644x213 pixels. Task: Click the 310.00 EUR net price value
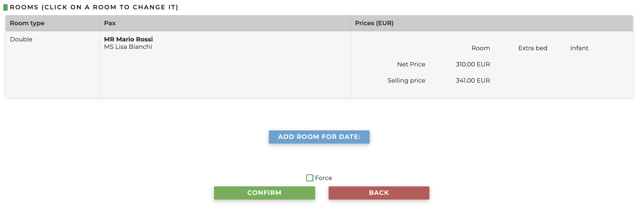(473, 64)
